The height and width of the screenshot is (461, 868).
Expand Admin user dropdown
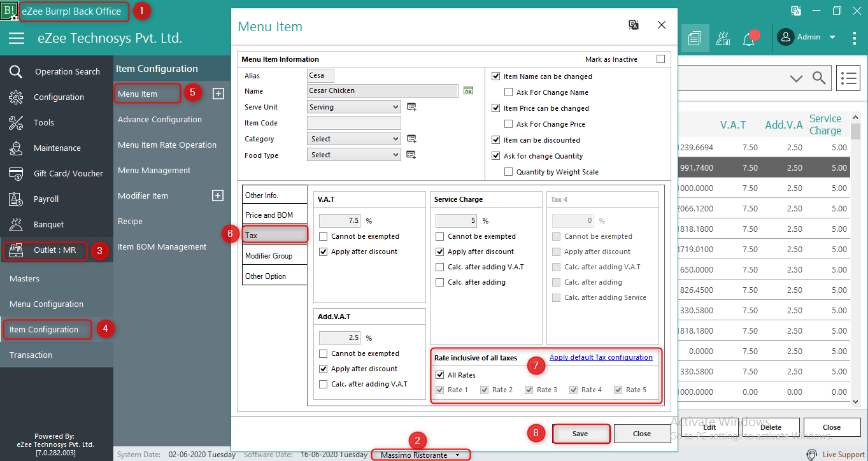pos(832,38)
